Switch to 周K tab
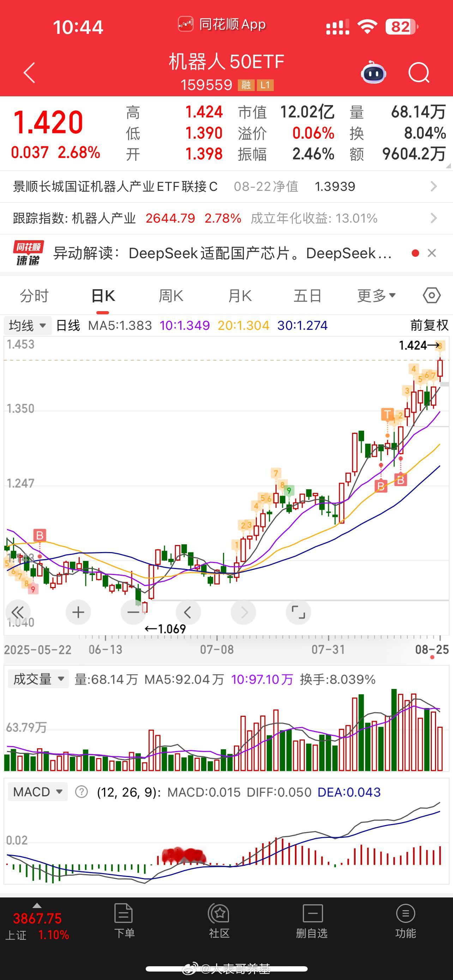This screenshot has height=980, width=453. coord(171,296)
